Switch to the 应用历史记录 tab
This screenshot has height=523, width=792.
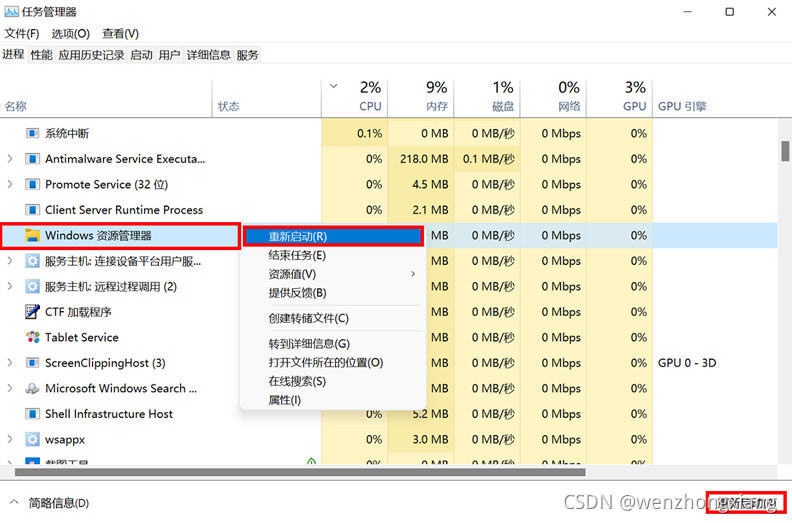(91, 55)
